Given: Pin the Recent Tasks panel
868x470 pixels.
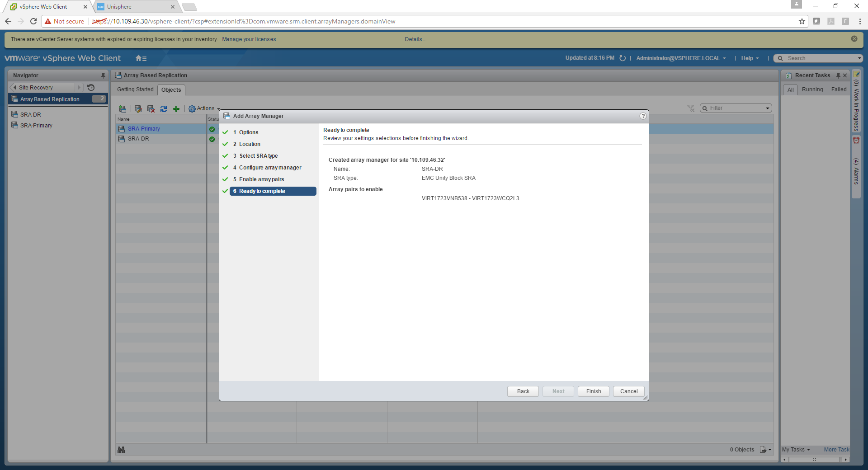Looking at the screenshot, I should pos(838,75).
